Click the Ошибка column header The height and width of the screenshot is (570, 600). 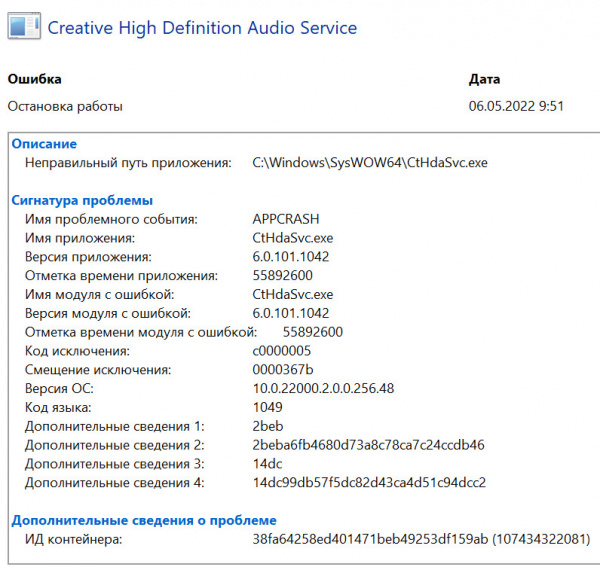tap(34, 79)
